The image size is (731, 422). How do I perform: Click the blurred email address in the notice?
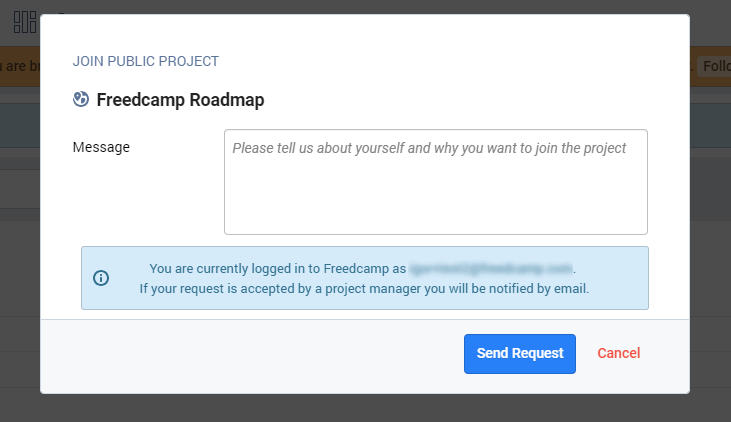[491, 268]
